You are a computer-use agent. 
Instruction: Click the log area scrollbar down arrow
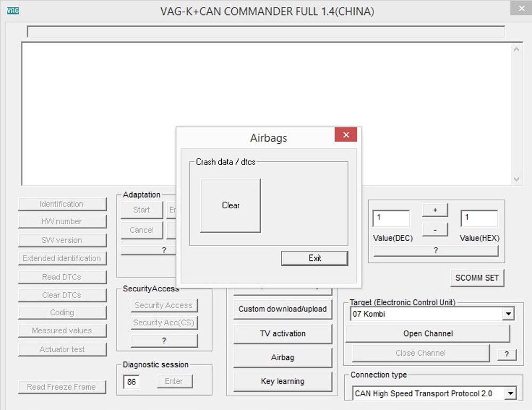[517, 179]
